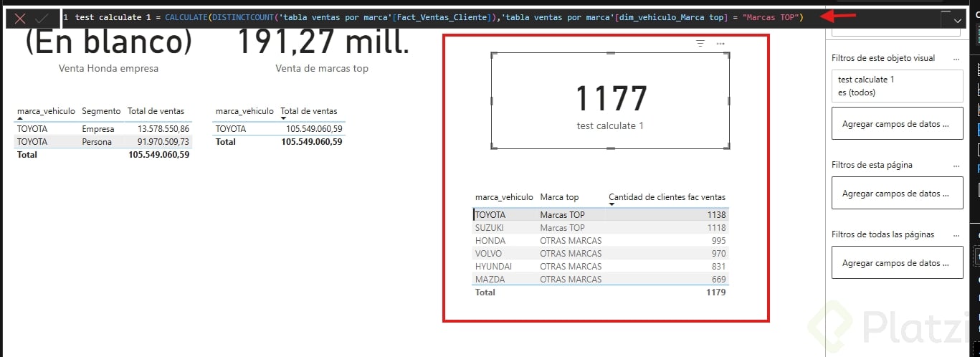This screenshot has width=980, height=357.
Task: Select the 970 value for VOLVO
Action: tap(718, 254)
